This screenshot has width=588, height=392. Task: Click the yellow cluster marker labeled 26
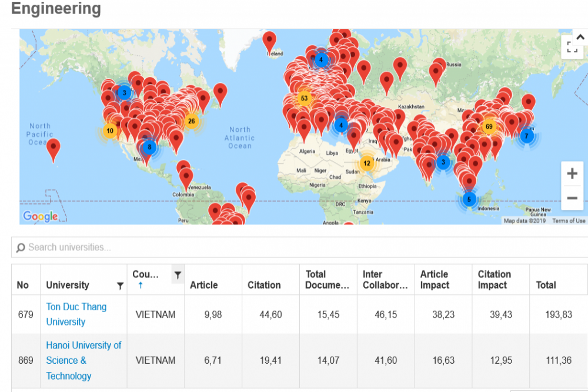191,121
